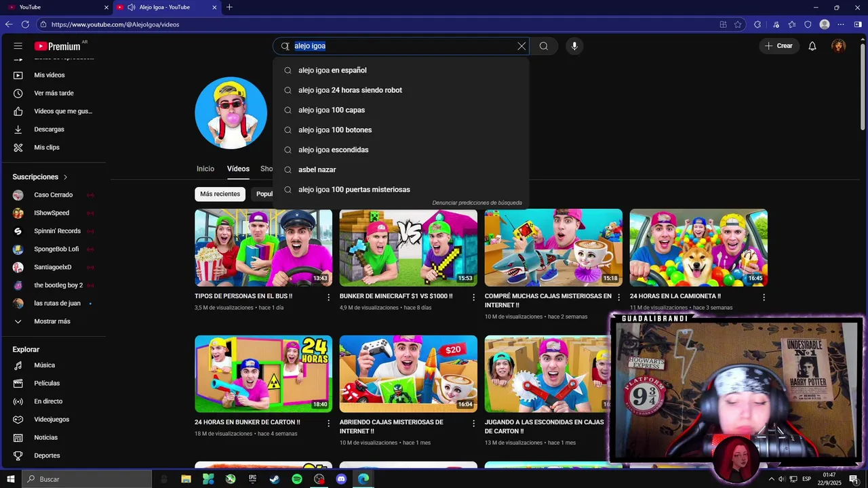Play 'BUNKER DE MINECRAFT $1 VS $1000' thumbnail
The image size is (868, 488).
[x=408, y=247]
